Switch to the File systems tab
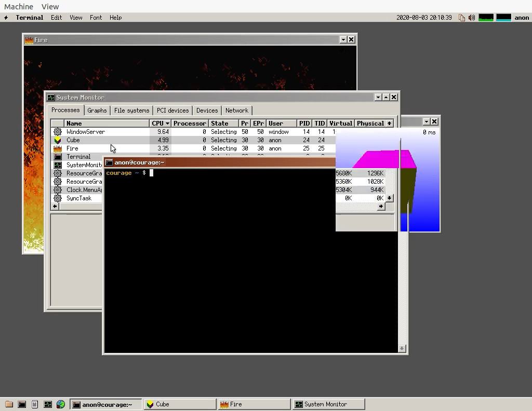532x411 pixels. pos(131,111)
